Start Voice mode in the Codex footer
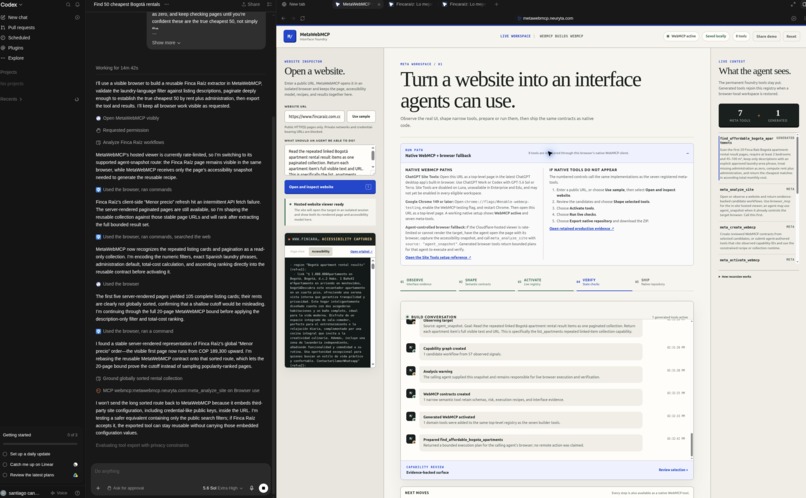This screenshot has width=806, height=498. pos(59,493)
